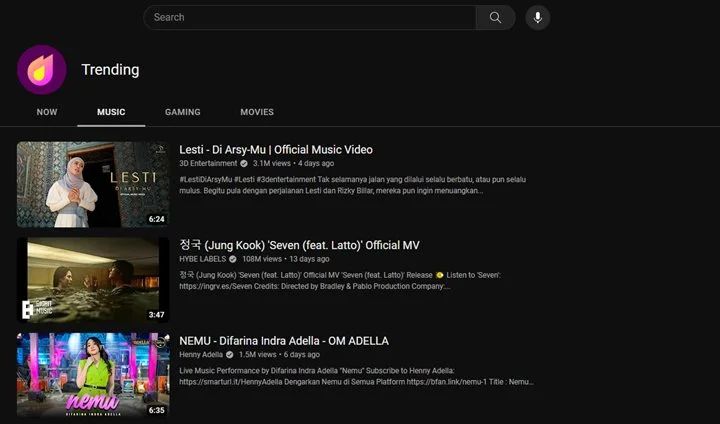Image resolution: width=720 pixels, height=424 pixels.
Task: Select the MUSIC tab
Action: pyautogui.click(x=111, y=112)
